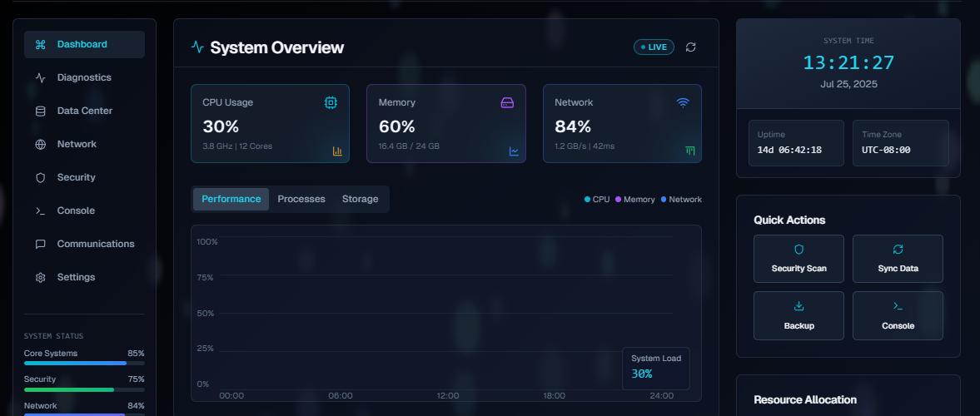The height and width of the screenshot is (416, 980).
Task: Toggle the LIVE status badge
Action: tap(654, 47)
